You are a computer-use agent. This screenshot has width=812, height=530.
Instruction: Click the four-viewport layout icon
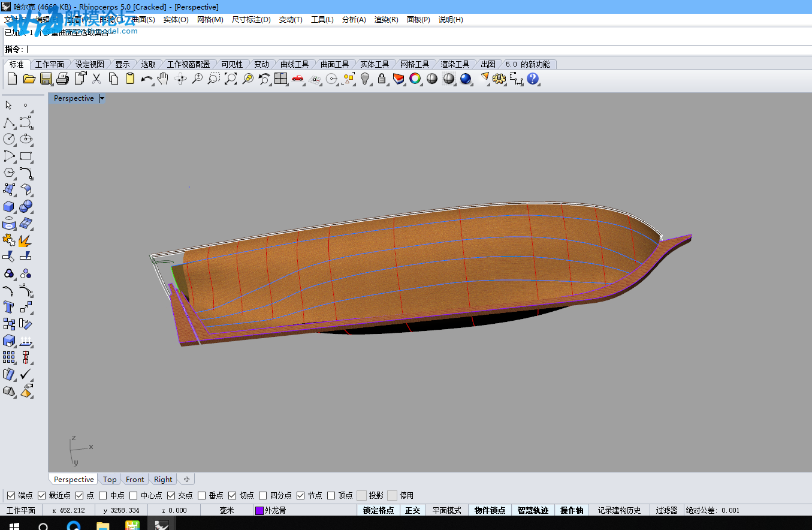(281, 79)
